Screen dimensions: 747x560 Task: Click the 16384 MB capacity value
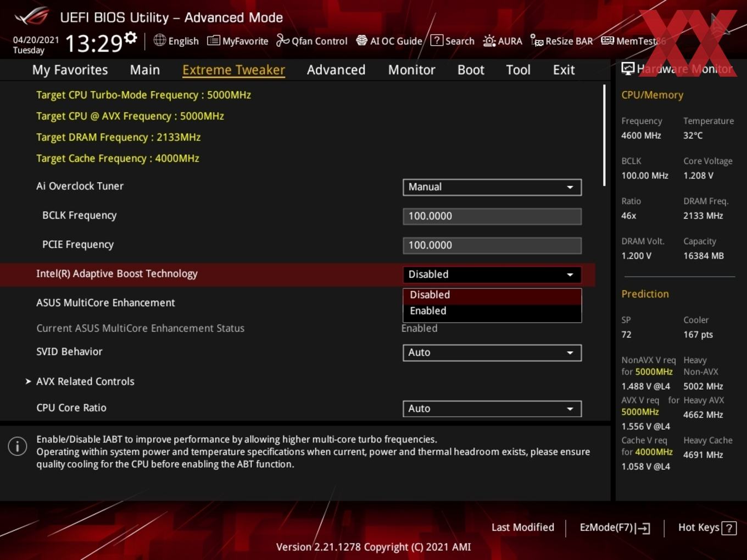tap(704, 256)
